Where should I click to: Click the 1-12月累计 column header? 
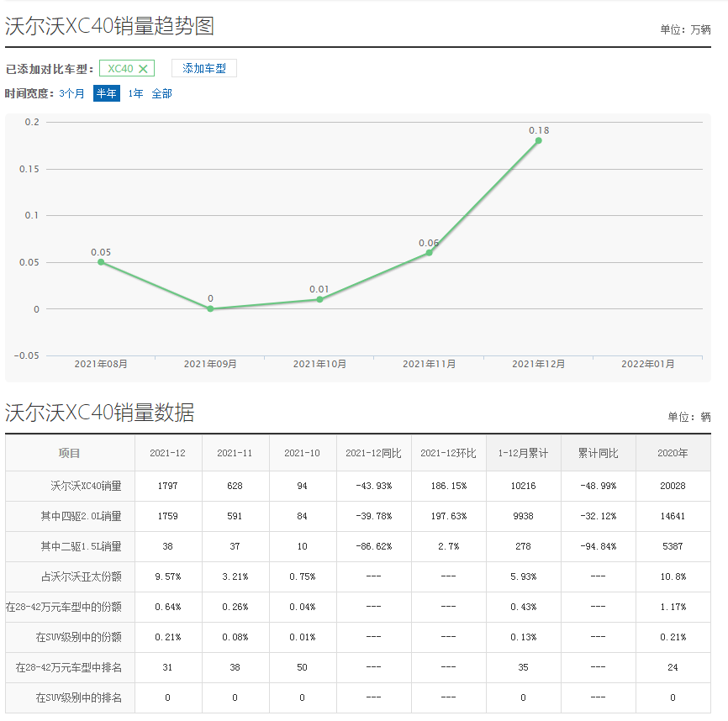coord(523,453)
